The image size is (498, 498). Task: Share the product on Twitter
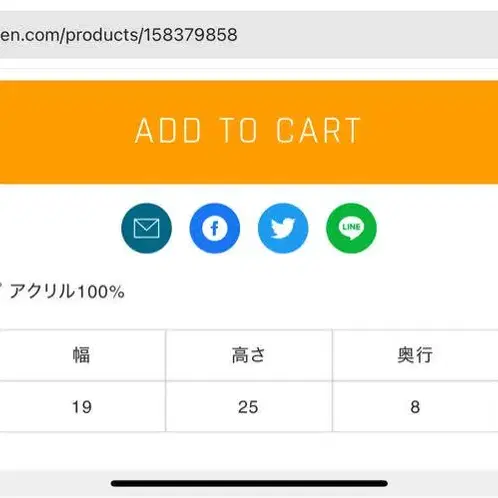point(283,228)
